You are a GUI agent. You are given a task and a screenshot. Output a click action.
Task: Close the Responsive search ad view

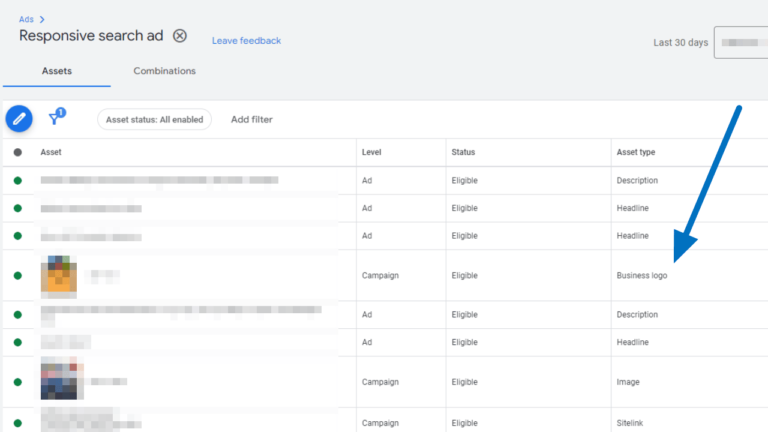(x=180, y=36)
